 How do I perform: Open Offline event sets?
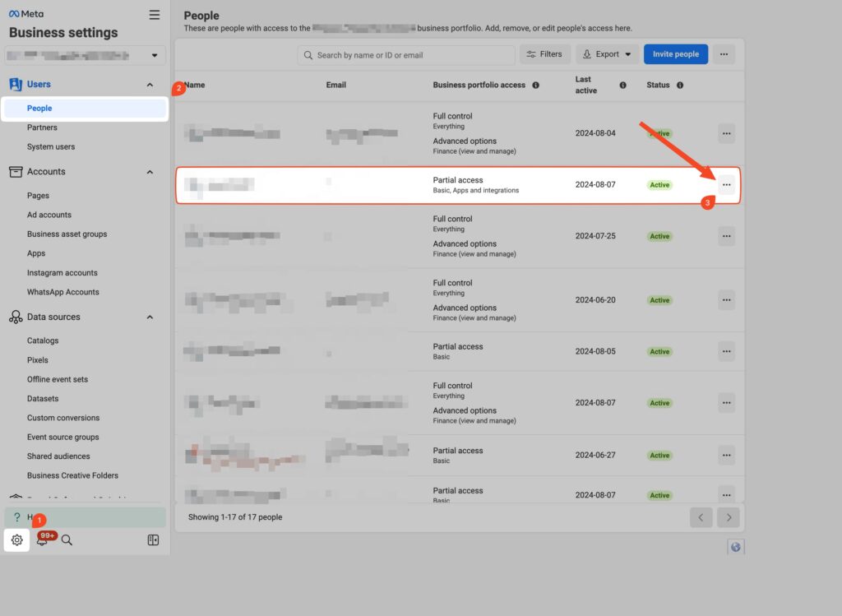coord(58,379)
